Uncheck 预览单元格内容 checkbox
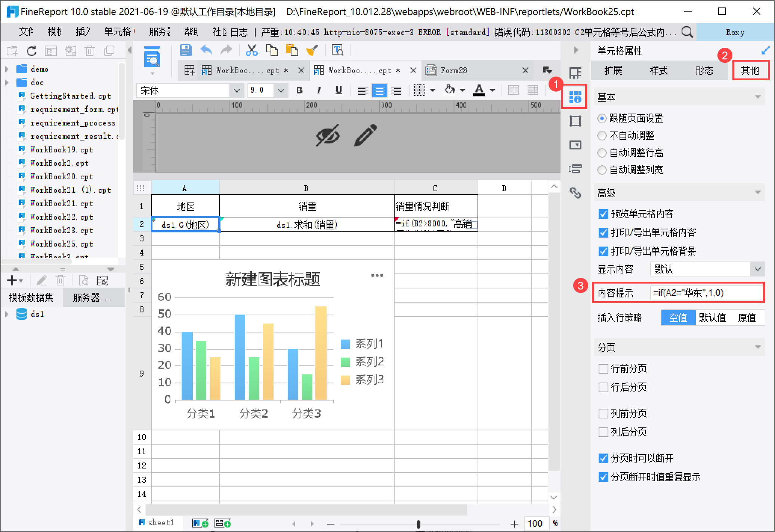 click(x=603, y=214)
